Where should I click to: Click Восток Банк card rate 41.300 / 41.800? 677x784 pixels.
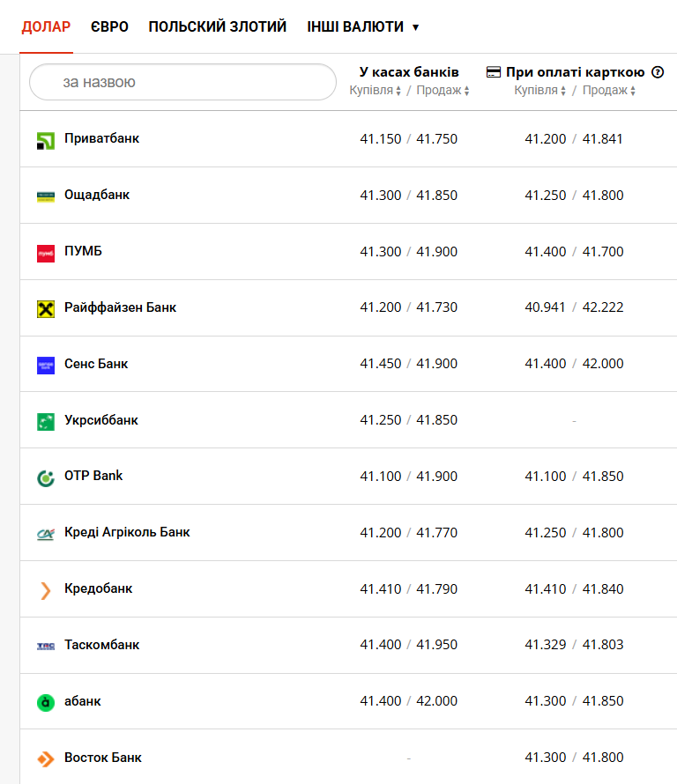(x=574, y=758)
